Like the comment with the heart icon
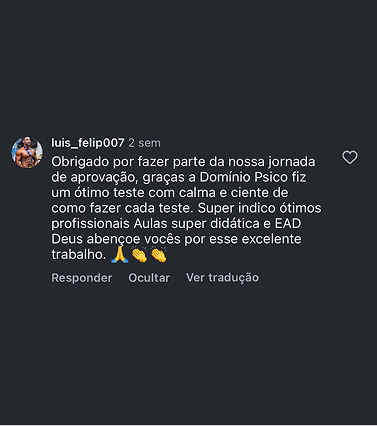Image resolution: width=377 pixels, height=426 pixels. (350, 157)
